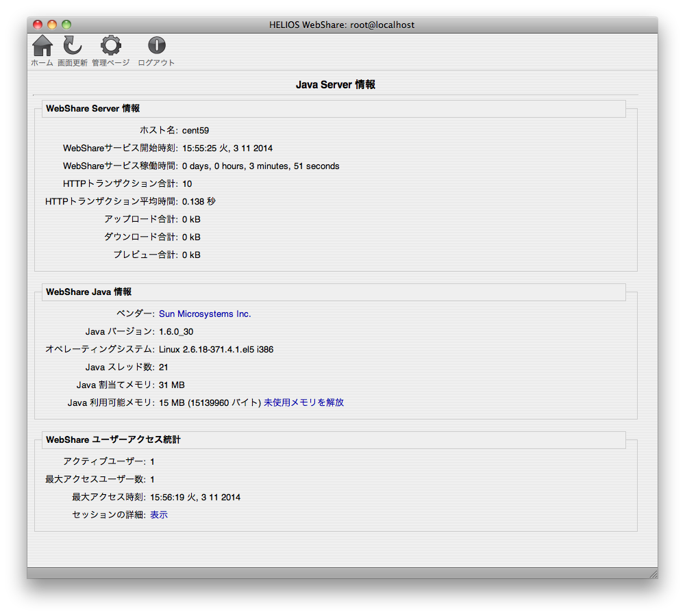Select Java thread count value 21

164,368
